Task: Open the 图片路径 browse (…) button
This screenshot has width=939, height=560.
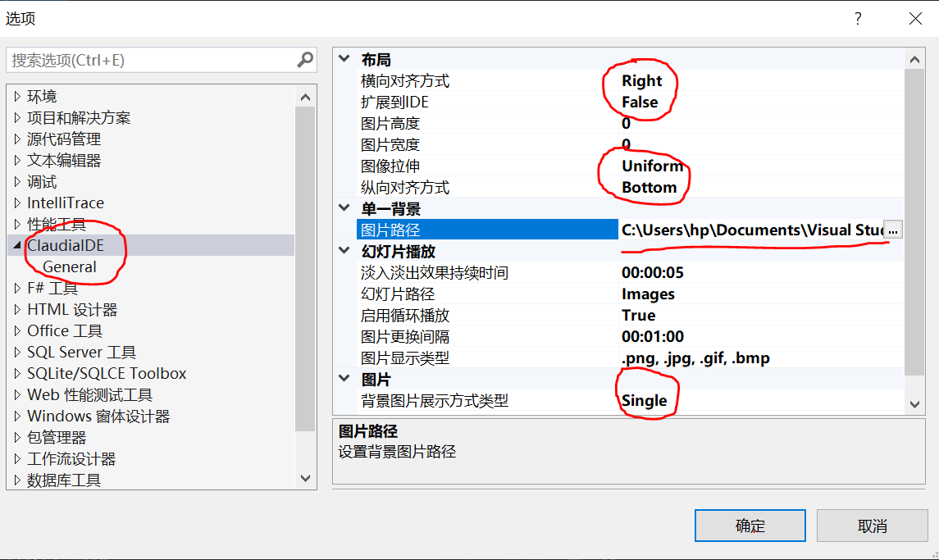Action: click(891, 230)
